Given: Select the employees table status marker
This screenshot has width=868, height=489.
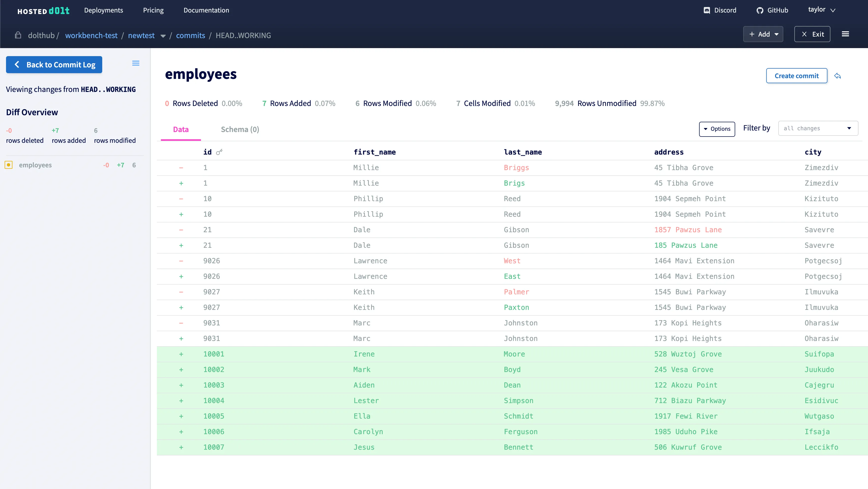Looking at the screenshot, I should point(9,165).
